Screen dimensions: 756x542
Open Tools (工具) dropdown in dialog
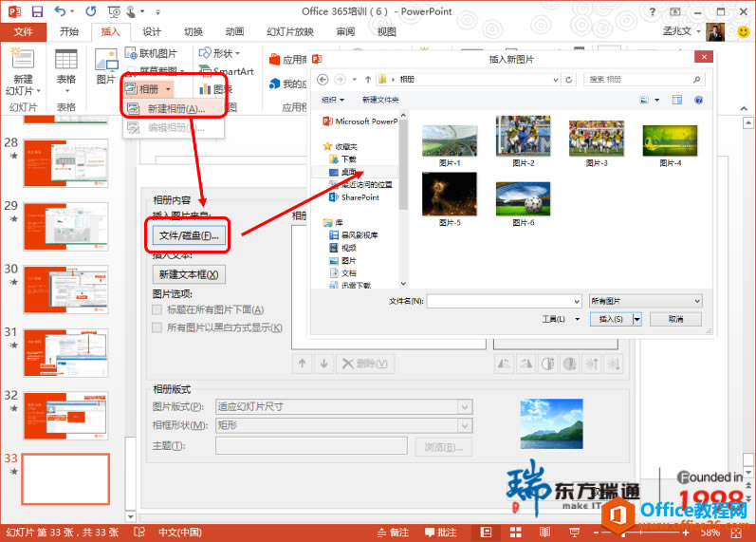click(x=561, y=319)
